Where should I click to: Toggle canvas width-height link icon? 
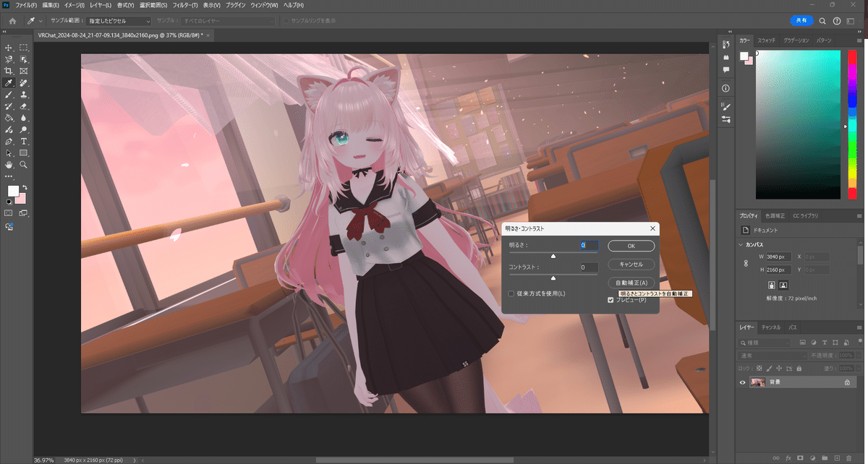click(x=746, y=263)
